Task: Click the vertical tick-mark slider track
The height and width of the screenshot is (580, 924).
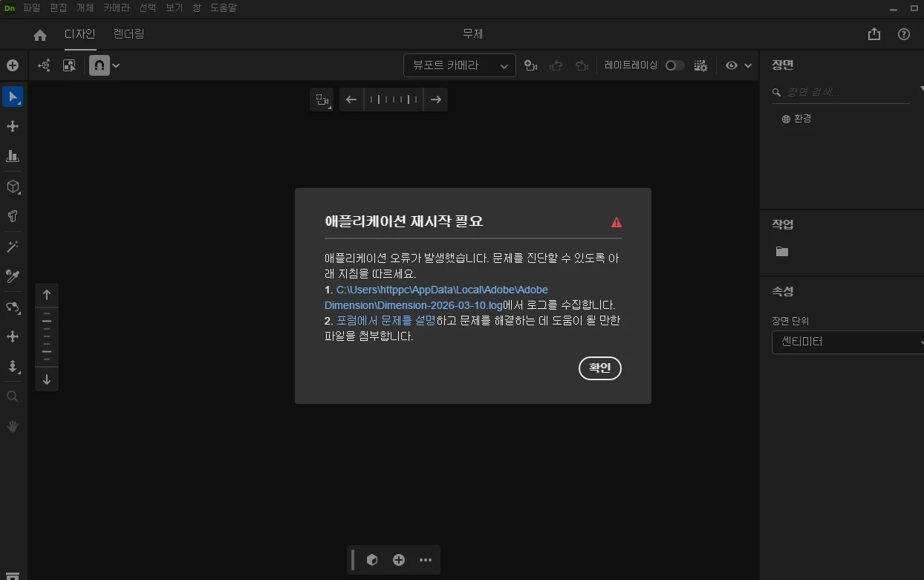Action: (47, 337)
